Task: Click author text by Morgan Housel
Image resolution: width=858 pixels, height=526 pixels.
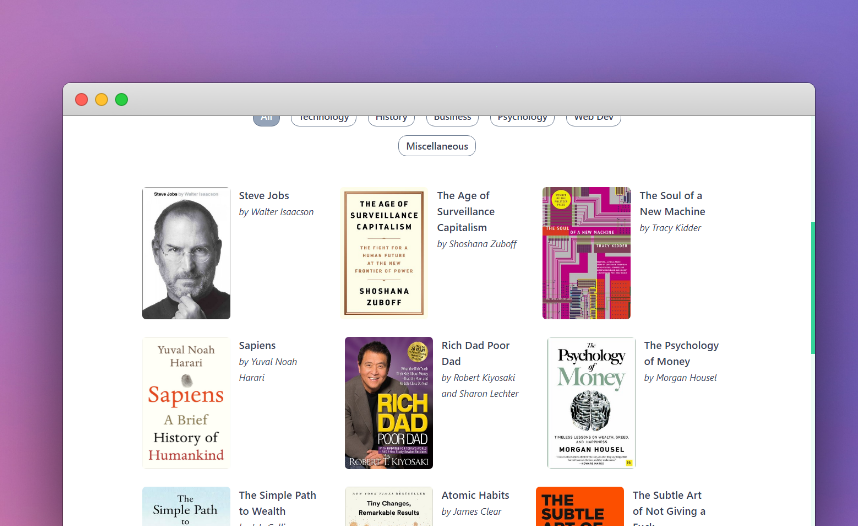Action: [680, 378]
